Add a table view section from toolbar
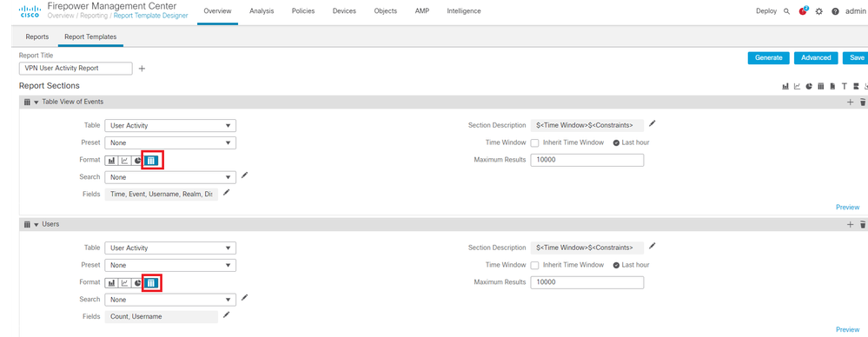868x337 pixels. click(x=821, y=86)
